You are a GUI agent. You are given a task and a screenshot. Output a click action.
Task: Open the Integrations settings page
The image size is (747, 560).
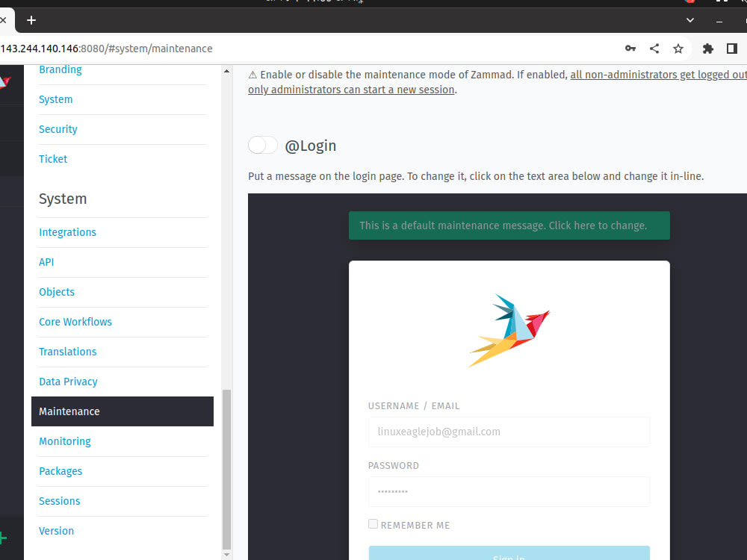tap(67, 232)
